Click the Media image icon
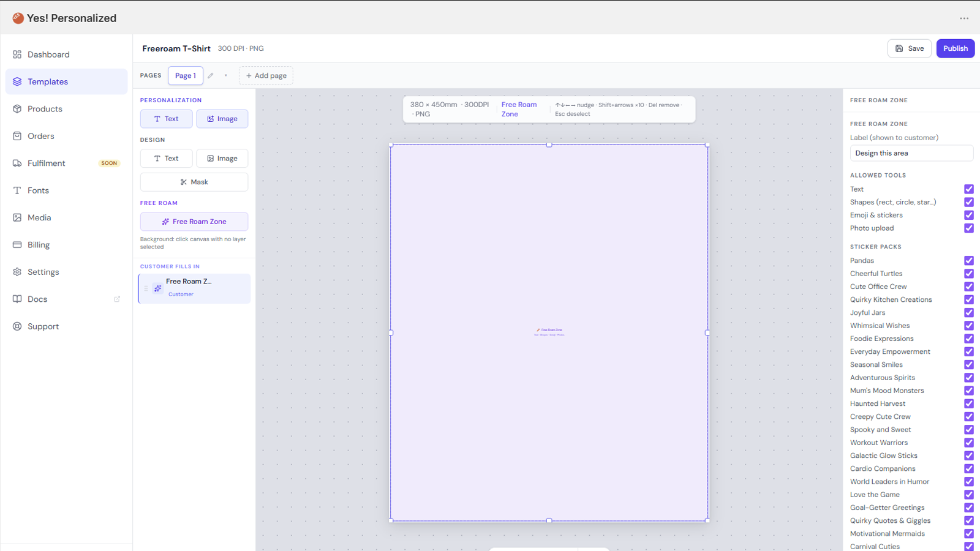Viewport: 980px width, 551px height. click(17, 217)
